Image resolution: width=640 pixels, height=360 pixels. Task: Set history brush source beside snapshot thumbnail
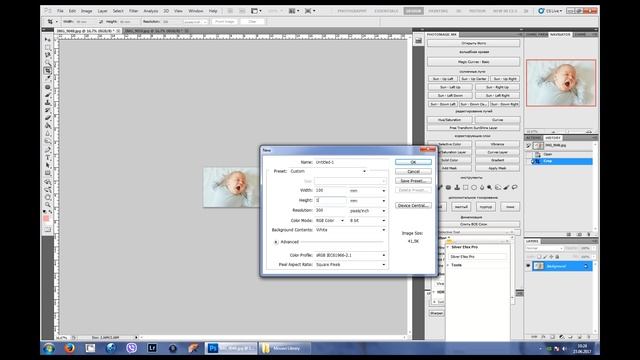click(x=529, y=145)
